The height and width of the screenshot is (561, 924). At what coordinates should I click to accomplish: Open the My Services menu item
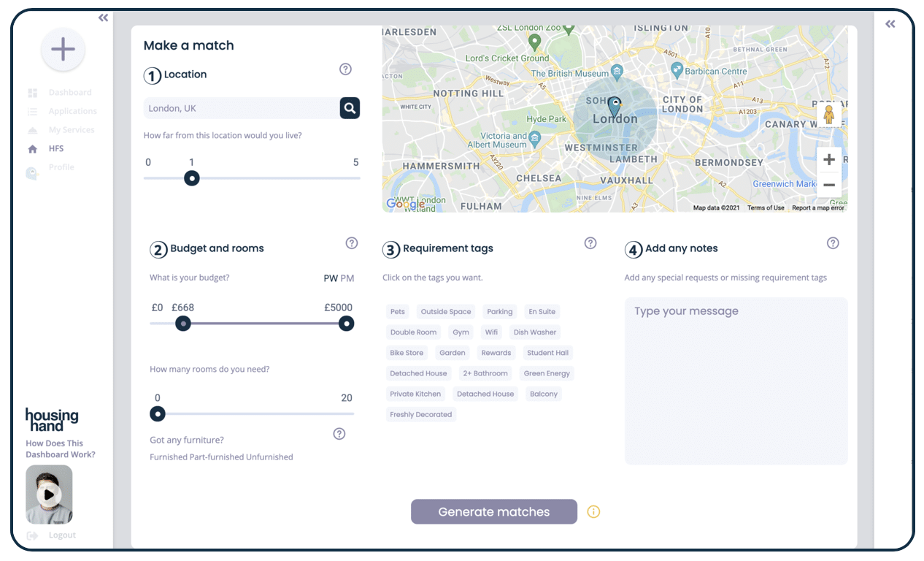[32, 129]
